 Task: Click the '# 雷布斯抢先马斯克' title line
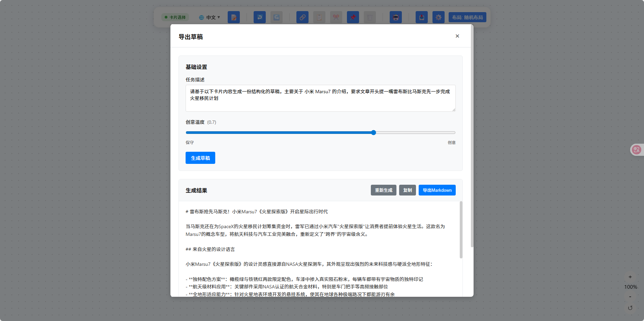click(x=257, y=212)
